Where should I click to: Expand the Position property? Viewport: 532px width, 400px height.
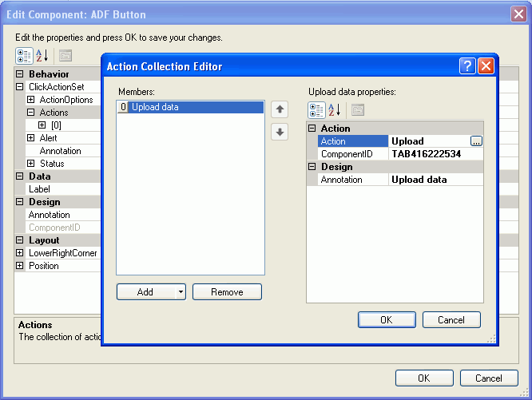coord(20,265)
